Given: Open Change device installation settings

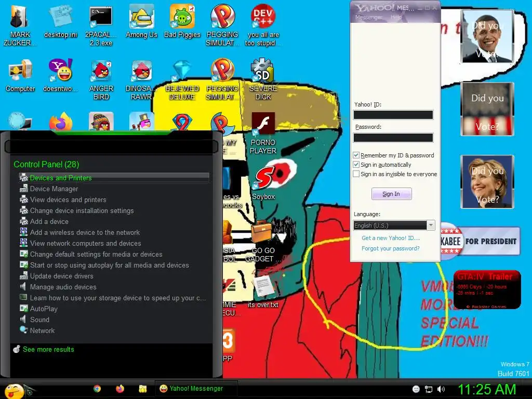Looking at the screenshot, I should (114, 210).
